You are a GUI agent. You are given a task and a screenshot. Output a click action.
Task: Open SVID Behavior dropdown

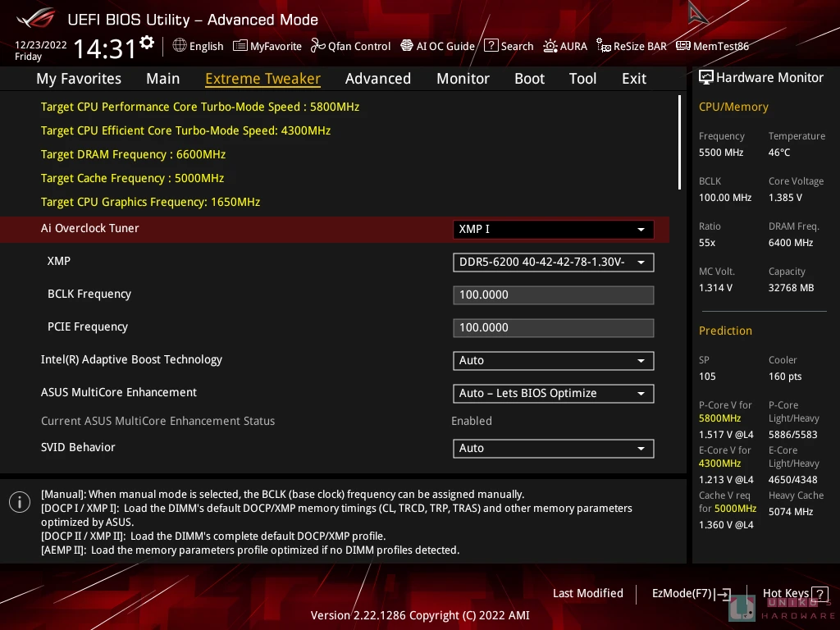point(553,449)
